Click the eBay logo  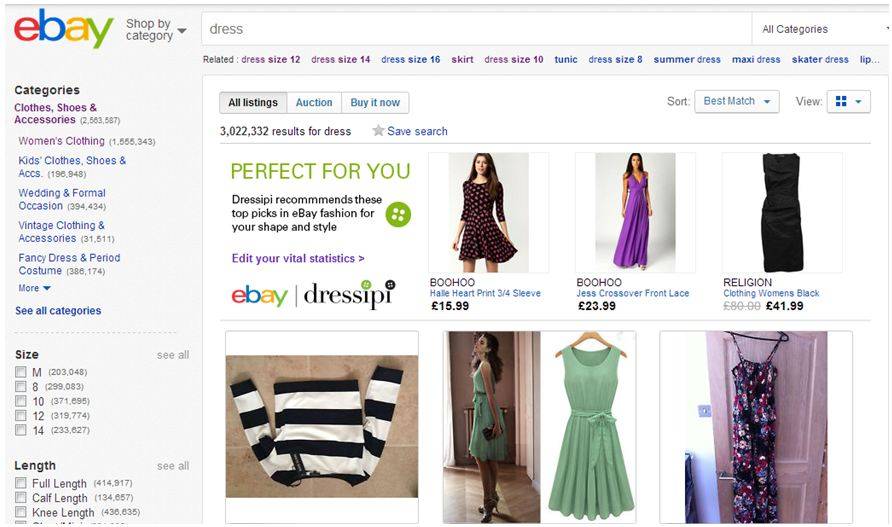(63, 28)
